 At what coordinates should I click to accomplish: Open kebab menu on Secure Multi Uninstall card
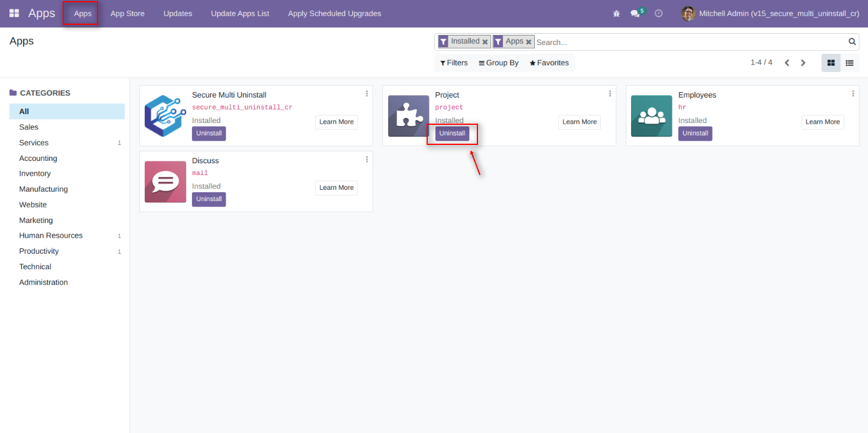click(x=367, y=93)
